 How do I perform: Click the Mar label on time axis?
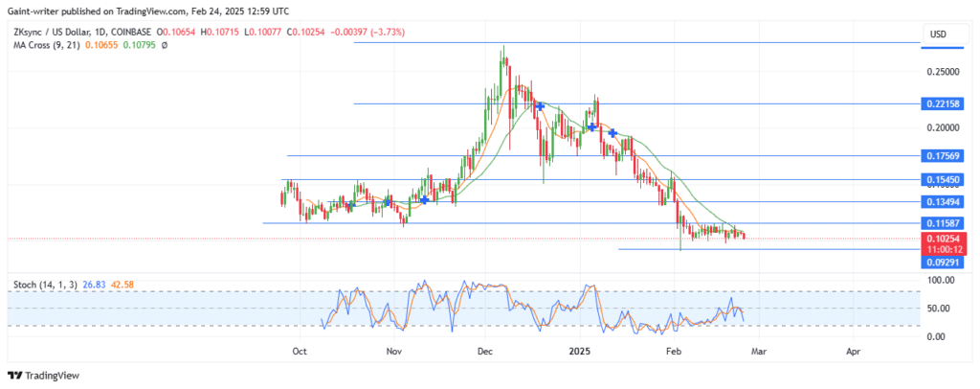759,352
